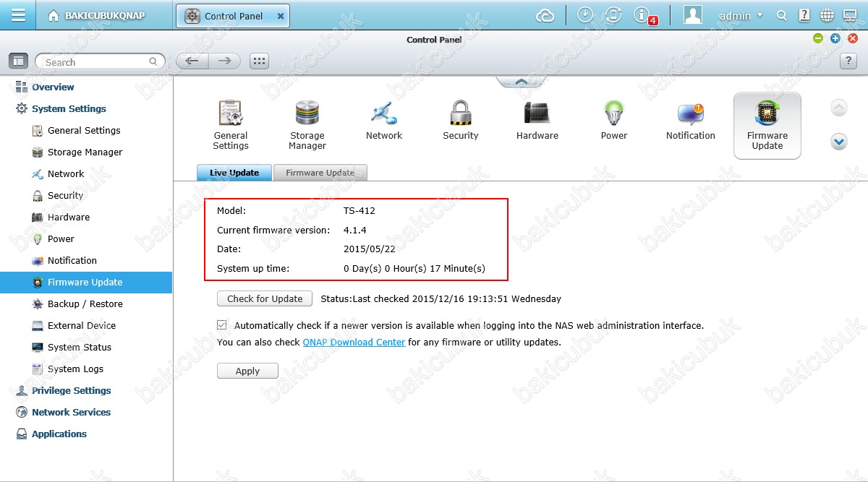Go to BAKICUBUKQNAP home desktop
Viewport: 868px width, 482px height.
pyautogui.click(x=97, y=15)
